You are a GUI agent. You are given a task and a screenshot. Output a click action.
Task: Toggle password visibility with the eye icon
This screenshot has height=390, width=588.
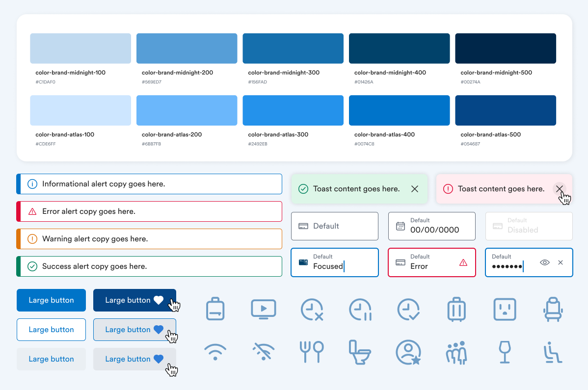click(x=545, y=262)
